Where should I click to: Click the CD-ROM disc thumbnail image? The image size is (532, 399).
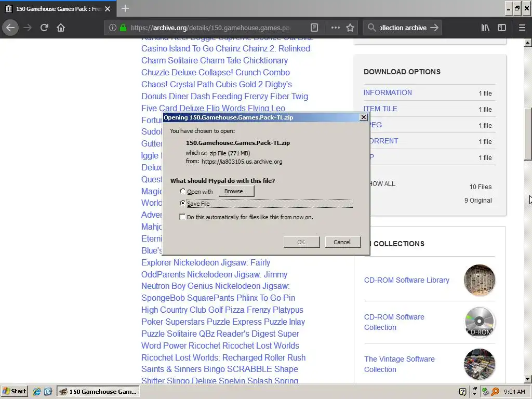click(x=479, y=322)
